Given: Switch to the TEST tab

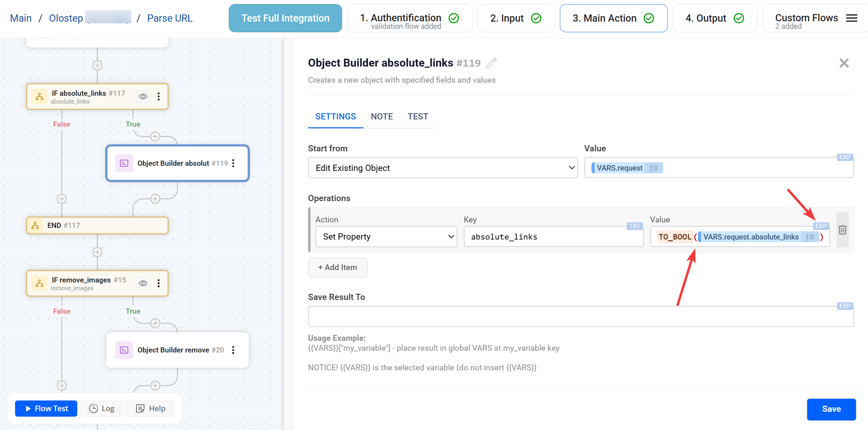Looking at the screenshot, I should click(x=418, y=117).
